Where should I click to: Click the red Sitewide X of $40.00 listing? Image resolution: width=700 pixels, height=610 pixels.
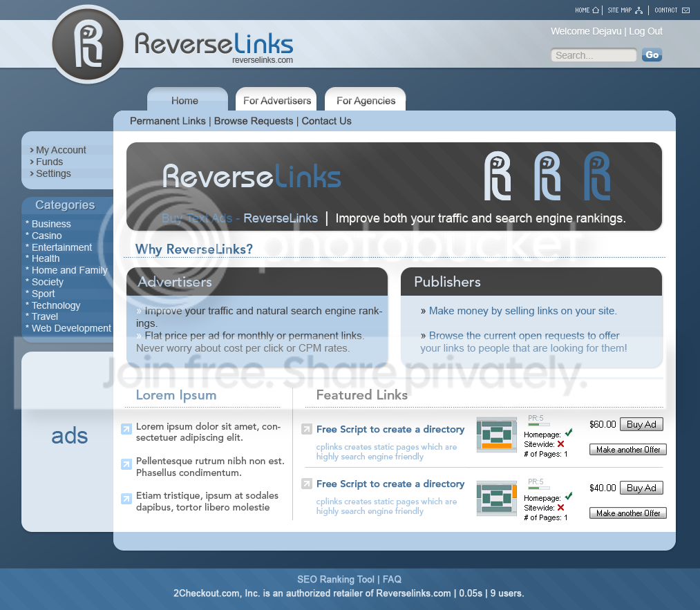pyautogui.click(x=560, y=507)
